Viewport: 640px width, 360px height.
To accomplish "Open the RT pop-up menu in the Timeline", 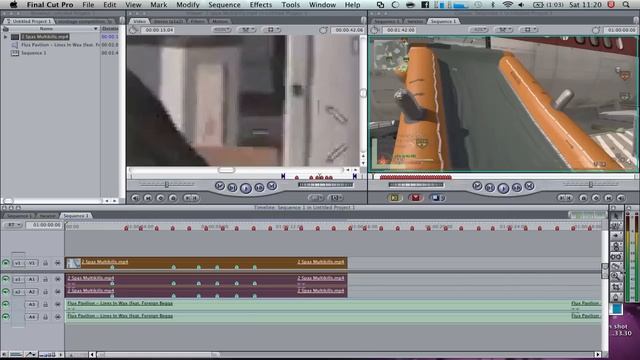I will (12, 225).
